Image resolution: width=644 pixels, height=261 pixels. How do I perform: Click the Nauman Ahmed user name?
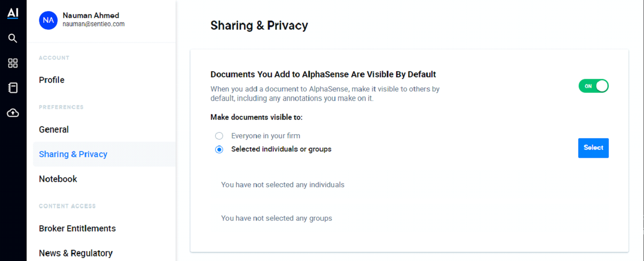pyautogui.click(x=91, y=15)
